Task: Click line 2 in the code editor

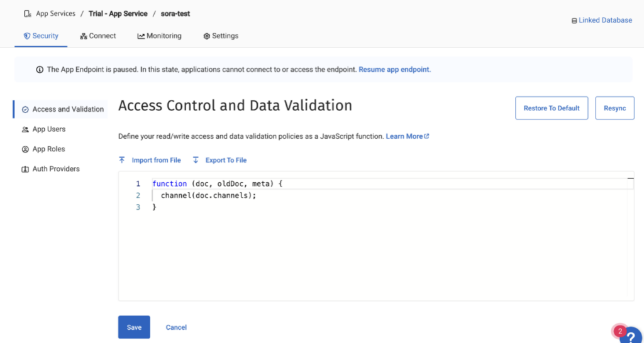Action: pos(209,195)
